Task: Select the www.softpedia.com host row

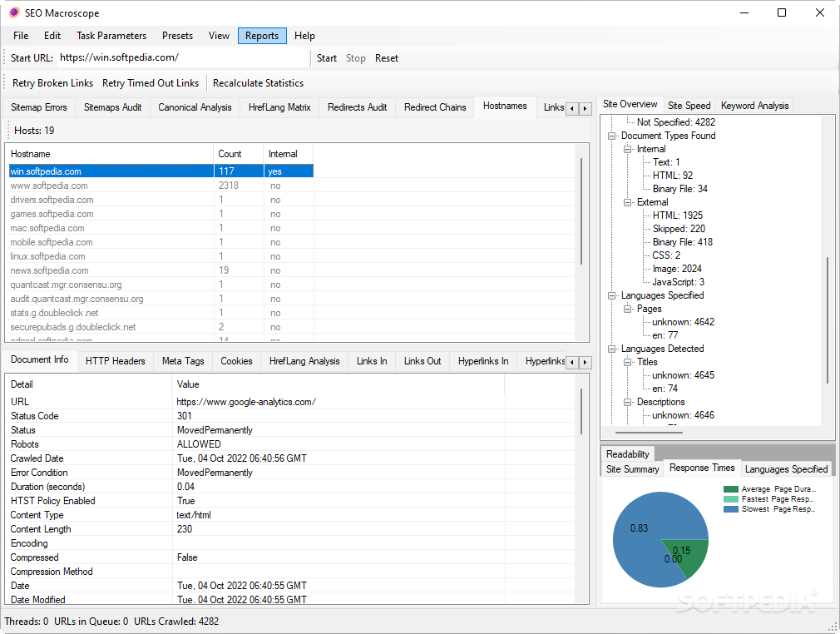Action: [x=161, y=186]
